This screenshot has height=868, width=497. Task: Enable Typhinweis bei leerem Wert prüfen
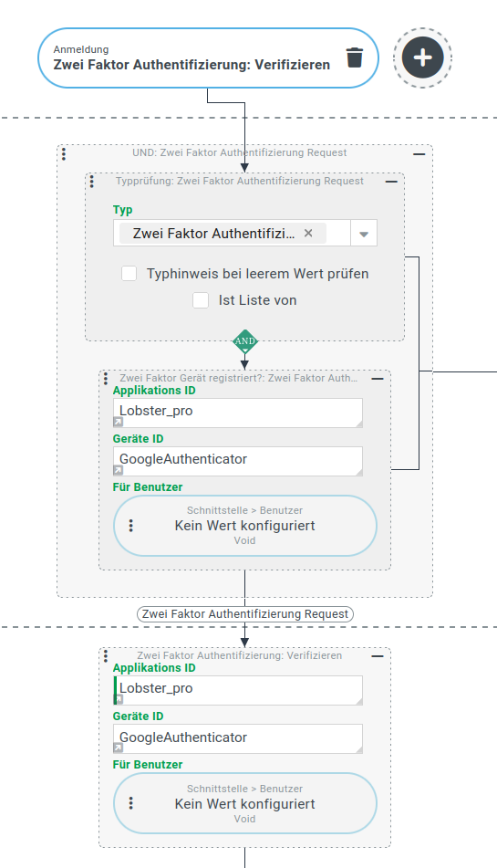click(x=129, y=274)
